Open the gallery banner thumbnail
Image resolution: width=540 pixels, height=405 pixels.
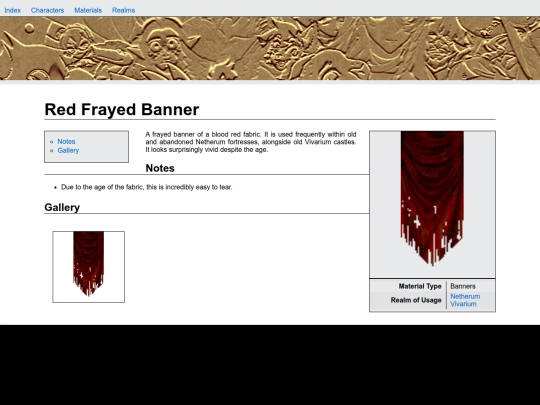tap(89, 267)
